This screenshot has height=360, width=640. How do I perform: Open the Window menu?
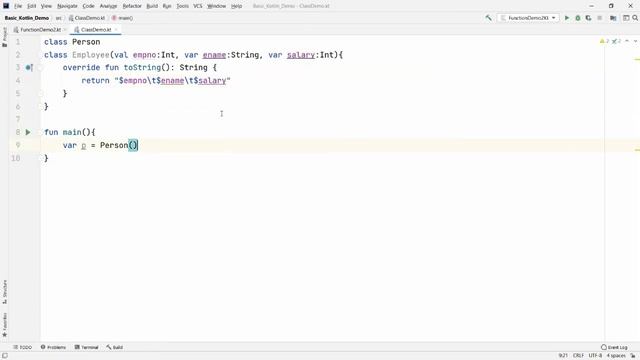tap(216, 6)
